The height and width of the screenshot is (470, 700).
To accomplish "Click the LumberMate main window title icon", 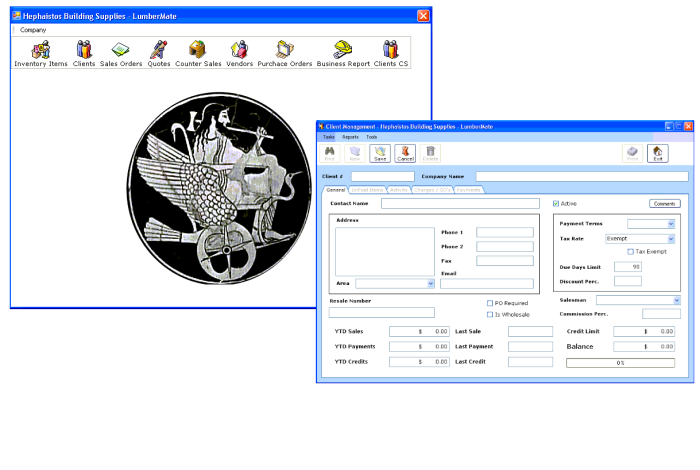I will pos(17,16).
